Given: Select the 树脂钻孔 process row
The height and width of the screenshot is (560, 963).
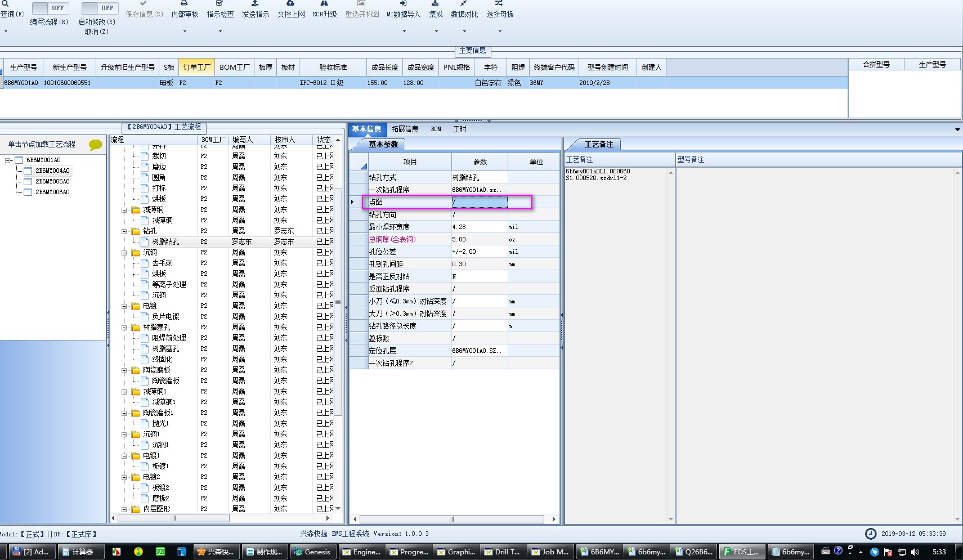Looking at the screenshot, I should [222, 241].
